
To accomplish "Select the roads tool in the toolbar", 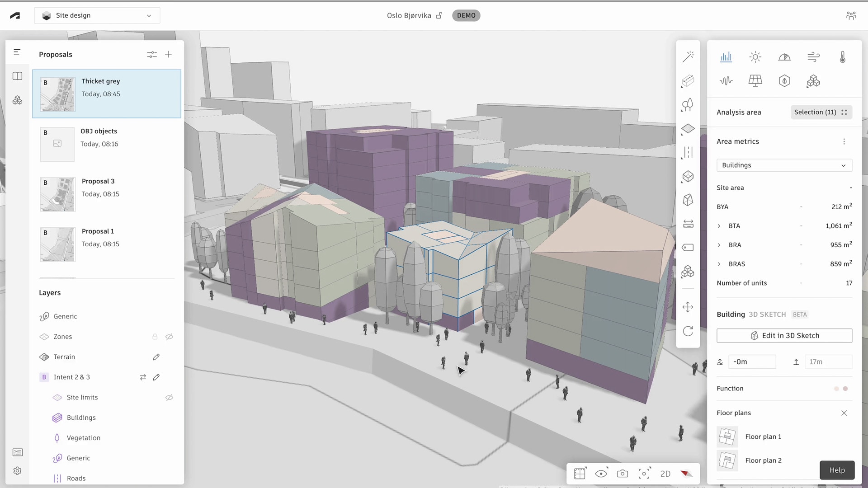I will [x=688, y=152].
